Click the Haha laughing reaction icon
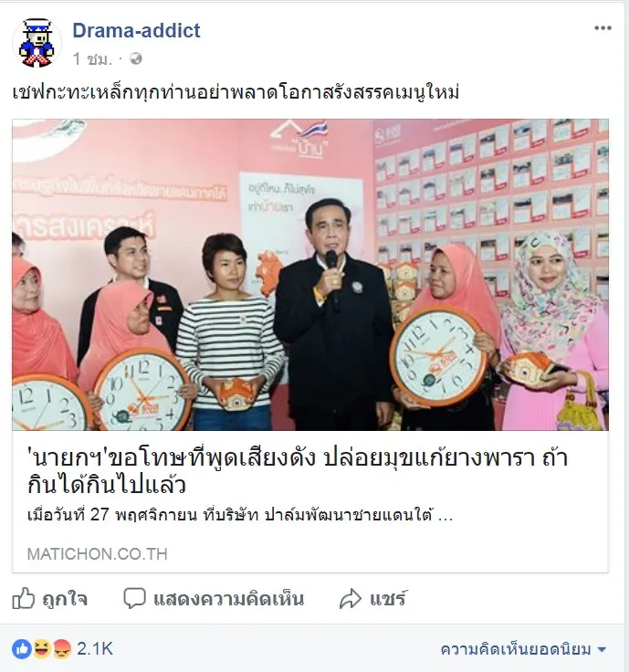 click(42, 649)
